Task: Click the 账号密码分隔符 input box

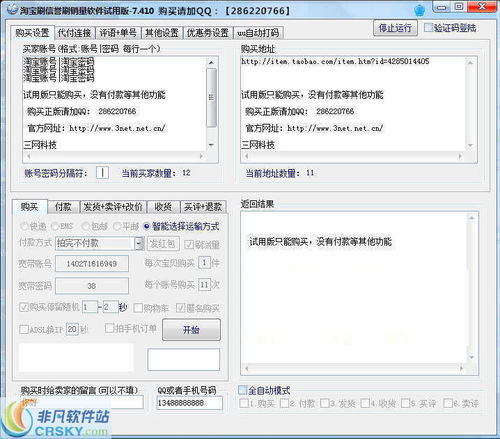Action: pos(102,173)
